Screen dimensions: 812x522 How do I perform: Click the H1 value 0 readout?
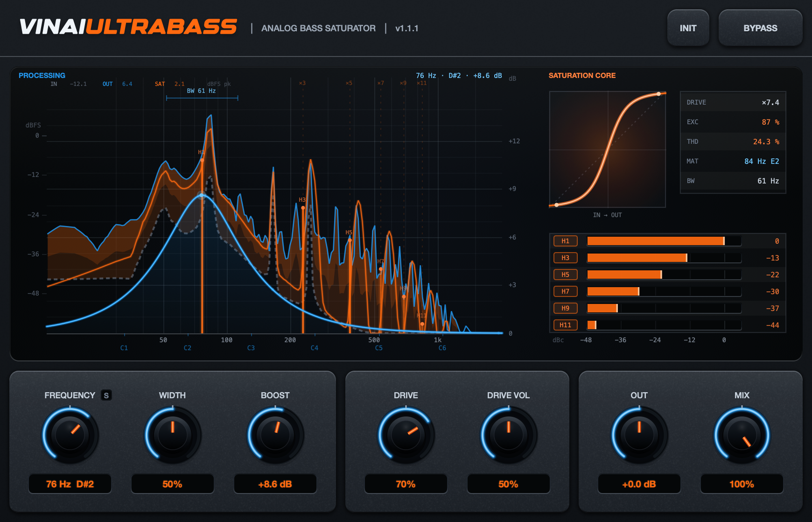777,241
